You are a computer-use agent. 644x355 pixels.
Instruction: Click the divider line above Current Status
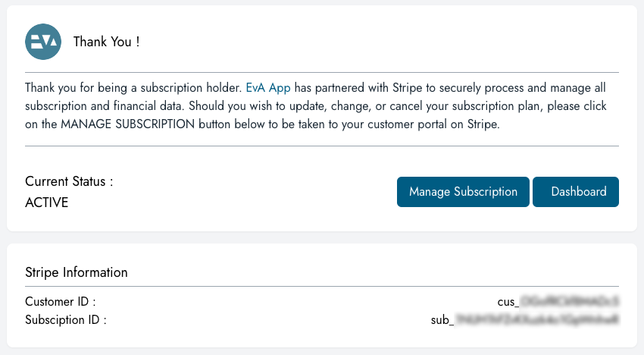tap(322, 146)
